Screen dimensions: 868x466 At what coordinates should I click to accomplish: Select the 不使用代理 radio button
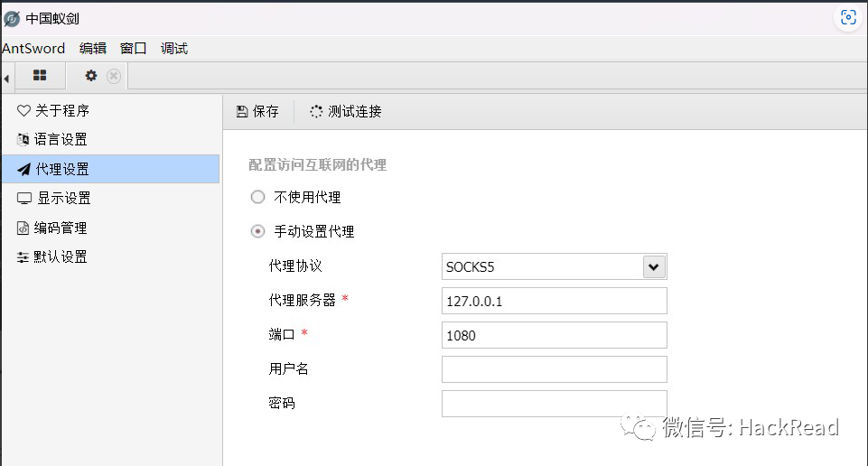tap(258, 197)
